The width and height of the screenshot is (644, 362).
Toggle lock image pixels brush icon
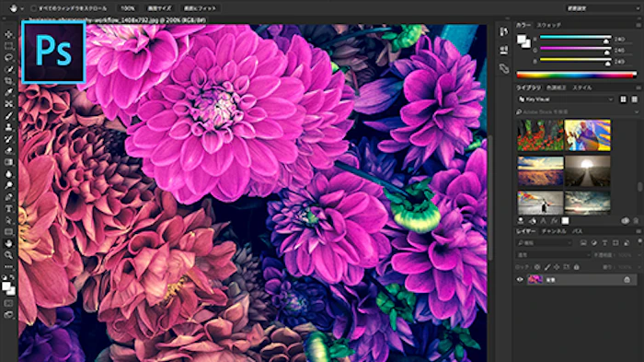coord(546,267)
